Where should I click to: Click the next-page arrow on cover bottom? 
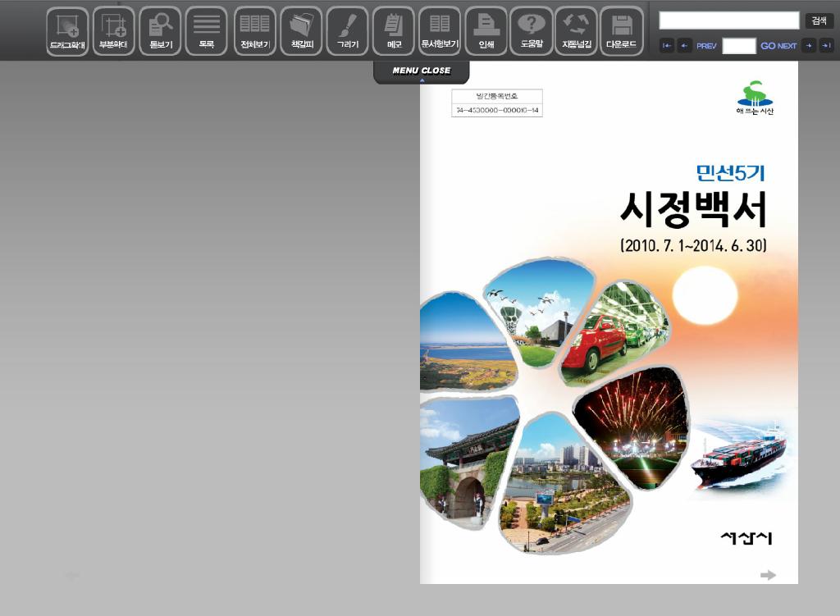pos(768,575)
